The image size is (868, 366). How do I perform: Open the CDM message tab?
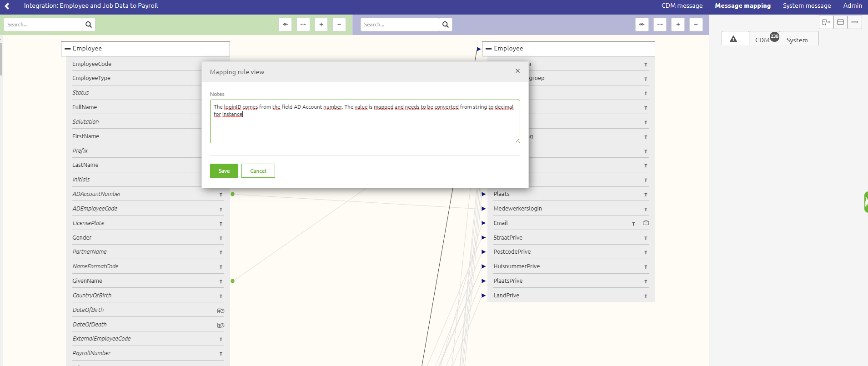pyautogui.click(x=682, y=6)
